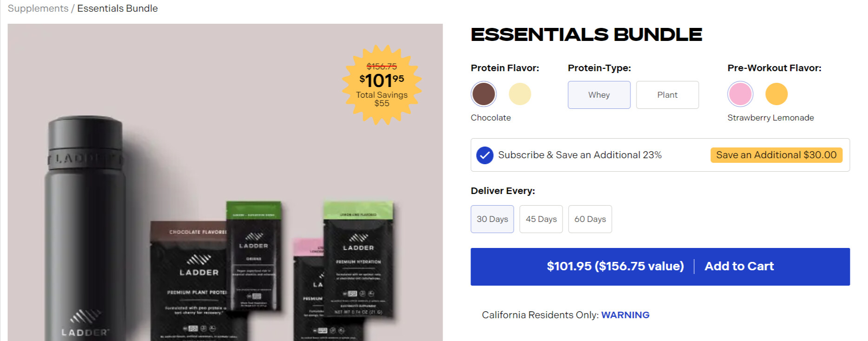This screenshot has width=868, height=341.
Task: Click the black Ladder shaker bottle image
Action: [85, 223]
